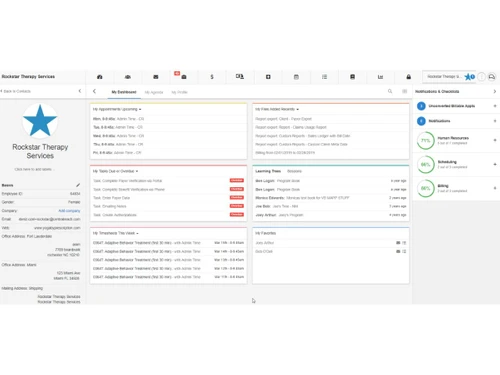Select the Learning Trees tab

pyautogui.click(x=268, y=171)
